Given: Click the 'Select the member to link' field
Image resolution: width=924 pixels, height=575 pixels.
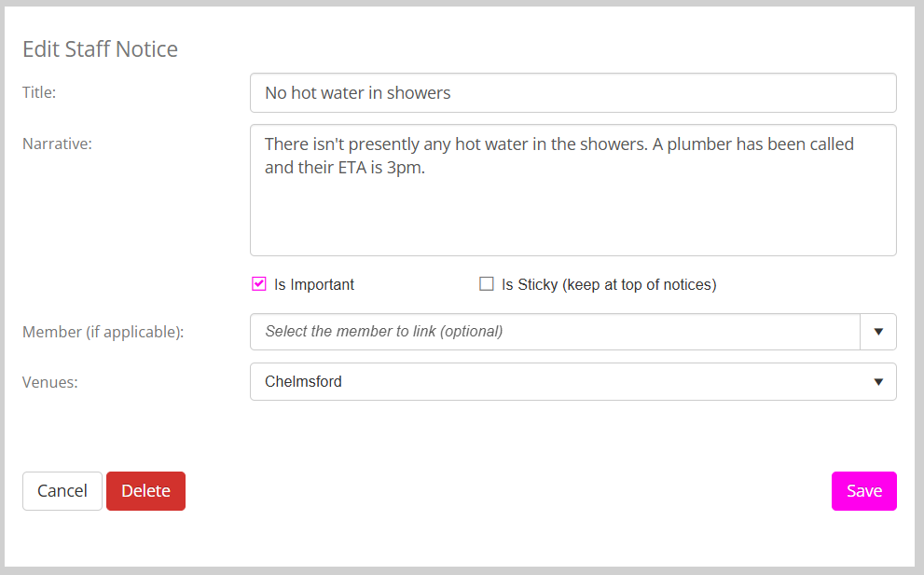Looking at the screenshot, I should pyautogui.click(x=554, y=332).
